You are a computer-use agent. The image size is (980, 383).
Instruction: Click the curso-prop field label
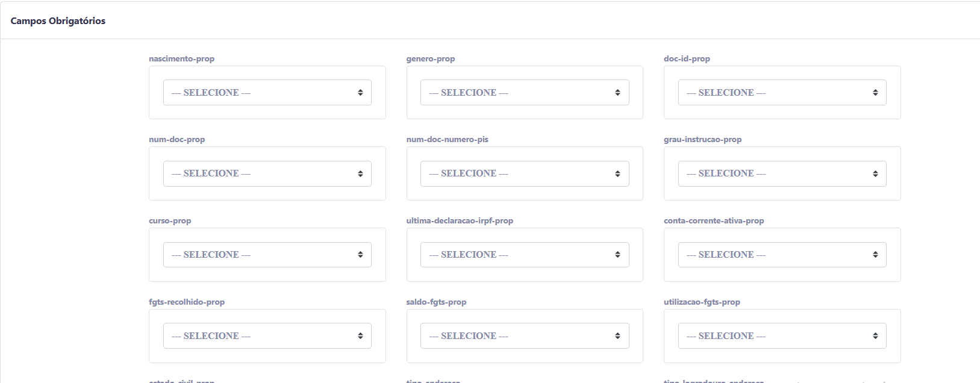point(170,221)
